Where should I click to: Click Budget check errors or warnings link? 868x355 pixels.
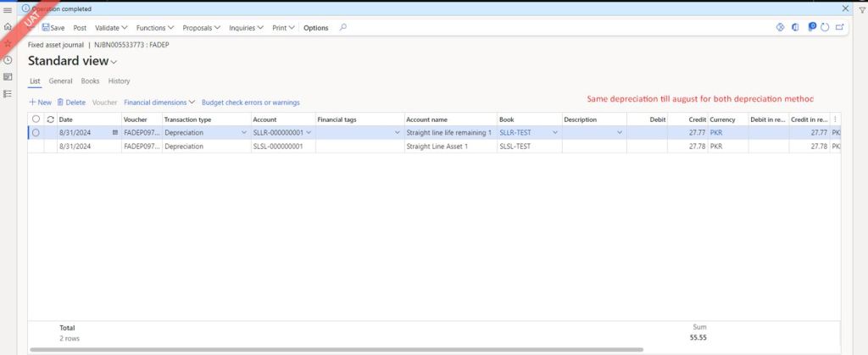point(250,103)
